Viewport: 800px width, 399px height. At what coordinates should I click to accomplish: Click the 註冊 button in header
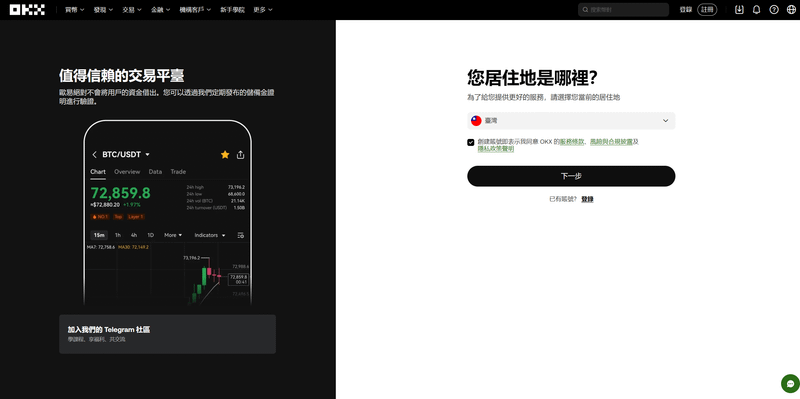[x=707, y=10]
